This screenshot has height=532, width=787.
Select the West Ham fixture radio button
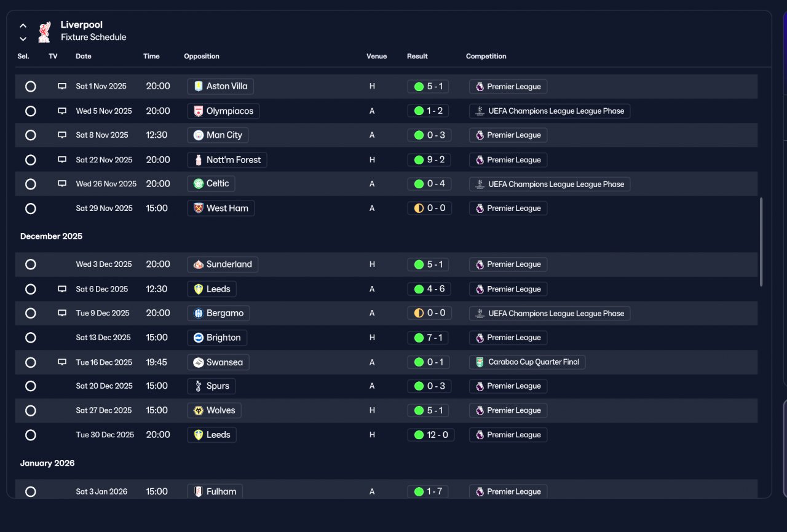pos(31,208)
